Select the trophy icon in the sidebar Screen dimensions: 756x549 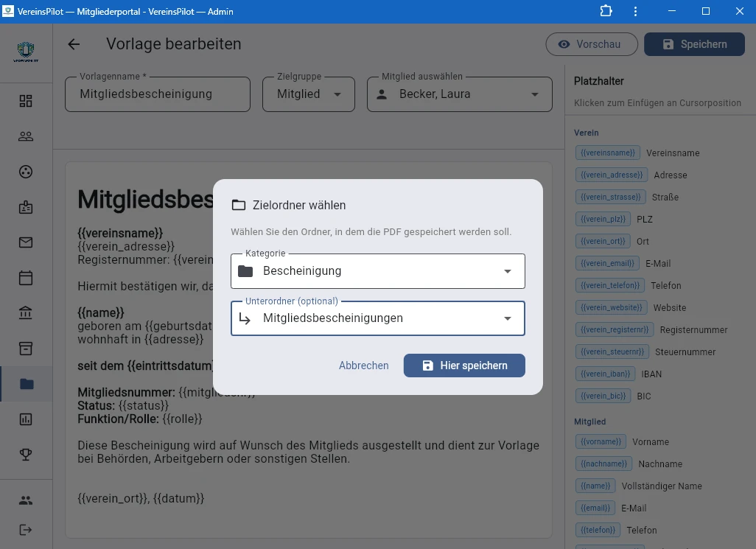[x=26, y=455]
